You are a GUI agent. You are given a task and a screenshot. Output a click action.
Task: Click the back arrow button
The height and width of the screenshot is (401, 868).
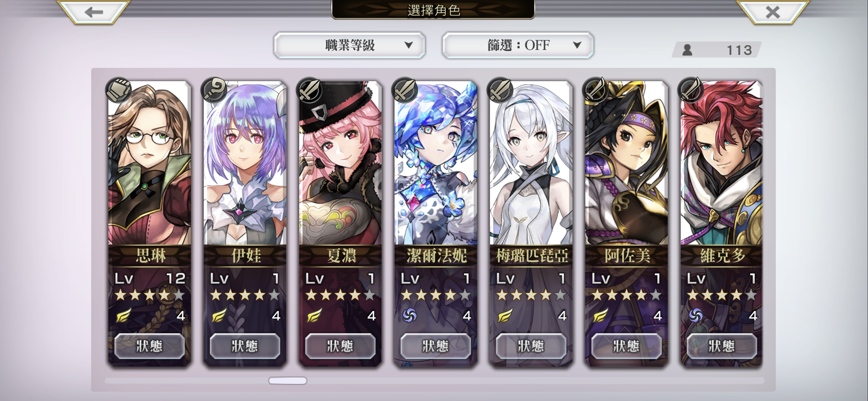point(94,12)
